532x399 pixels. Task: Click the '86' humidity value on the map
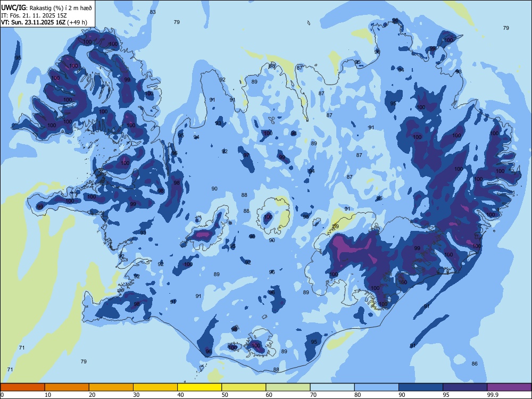click(475, 364)
